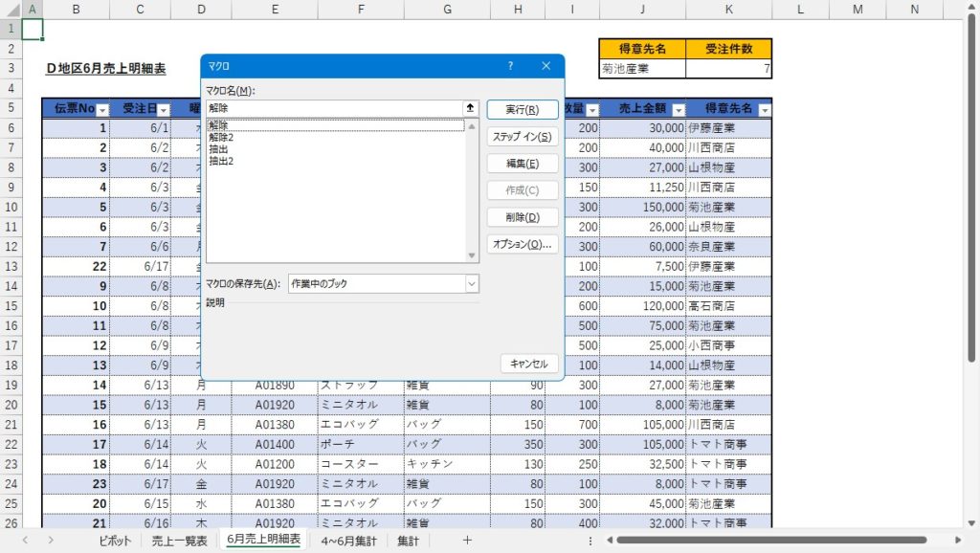Open the 受注日 filter arrow
The height and width of the screenshot is (553, 980).
163,109
